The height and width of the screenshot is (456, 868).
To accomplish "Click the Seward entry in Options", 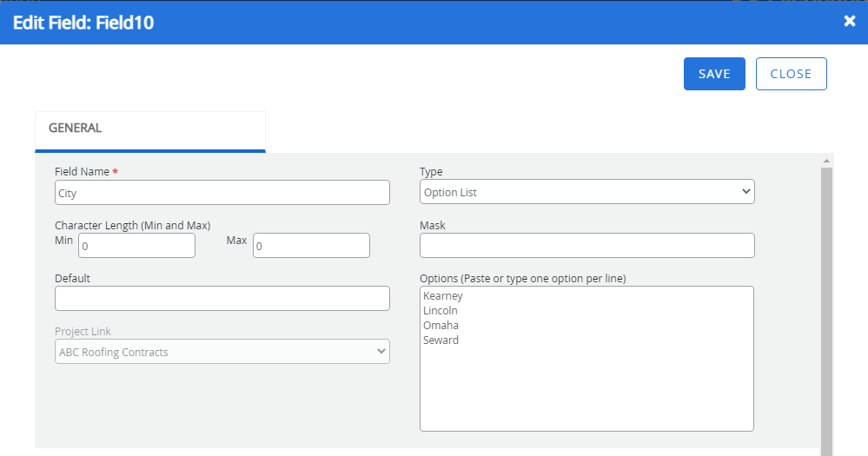I will [x=441, y=340].
